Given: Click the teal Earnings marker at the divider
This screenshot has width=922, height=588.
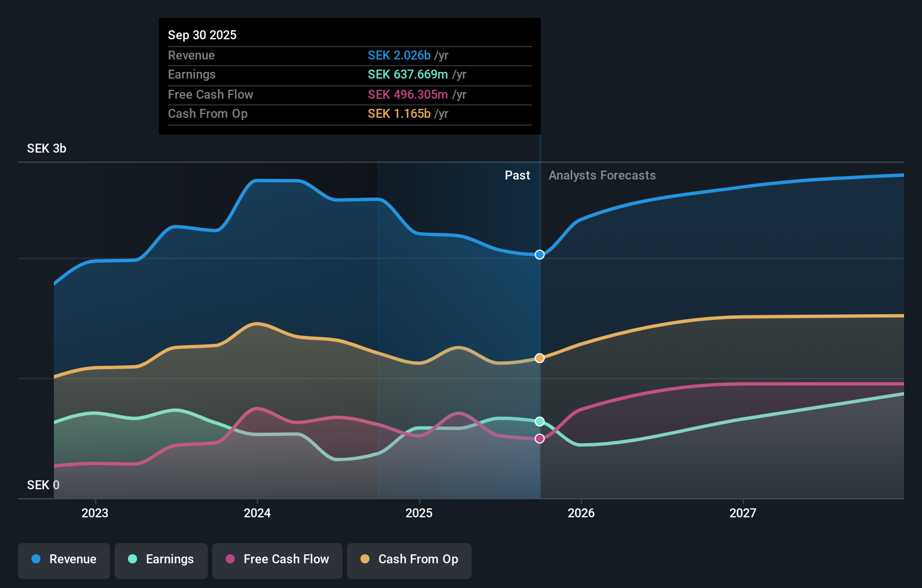Looking at the screenshot, I should (x=539, y=421).
